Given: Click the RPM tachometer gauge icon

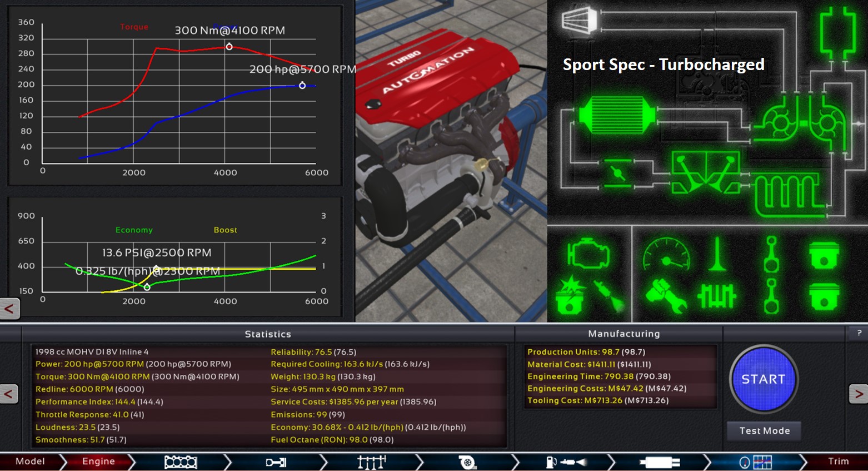Looking at the screenshot, I should coord(666,255).
